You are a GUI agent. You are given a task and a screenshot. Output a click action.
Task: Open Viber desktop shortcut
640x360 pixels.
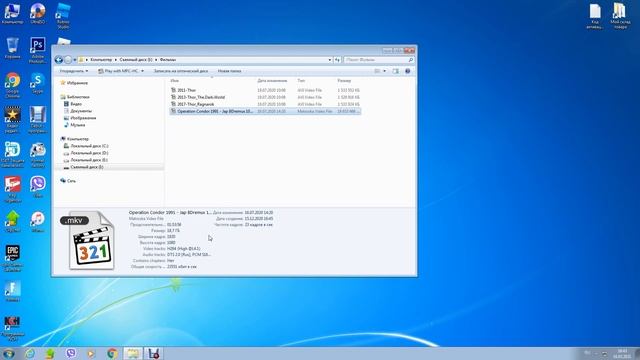tap(38, 187)
